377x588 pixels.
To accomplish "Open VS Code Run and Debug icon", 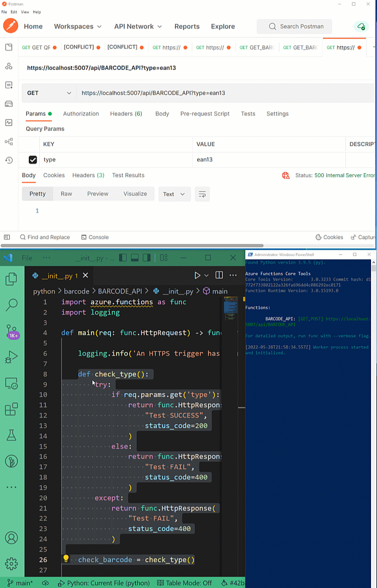I will tap(11, 357).
